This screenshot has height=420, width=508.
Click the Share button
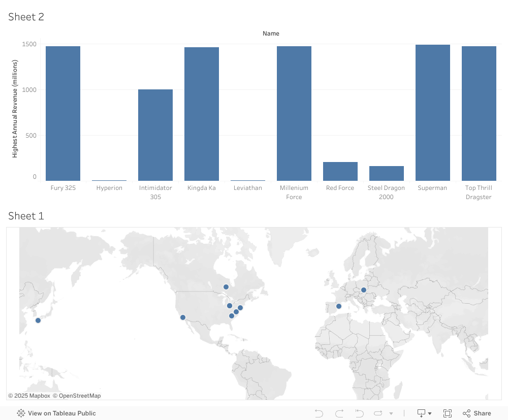tap(477, 413)
